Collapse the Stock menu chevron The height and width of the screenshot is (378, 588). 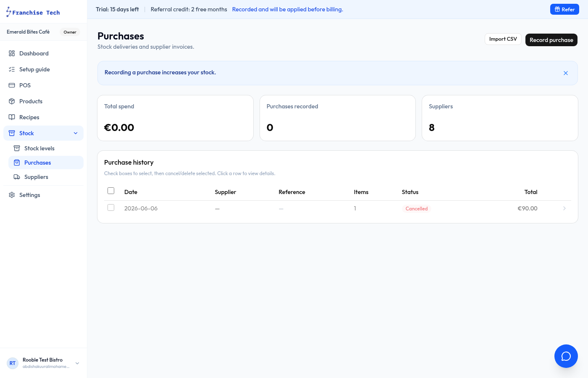76,133
